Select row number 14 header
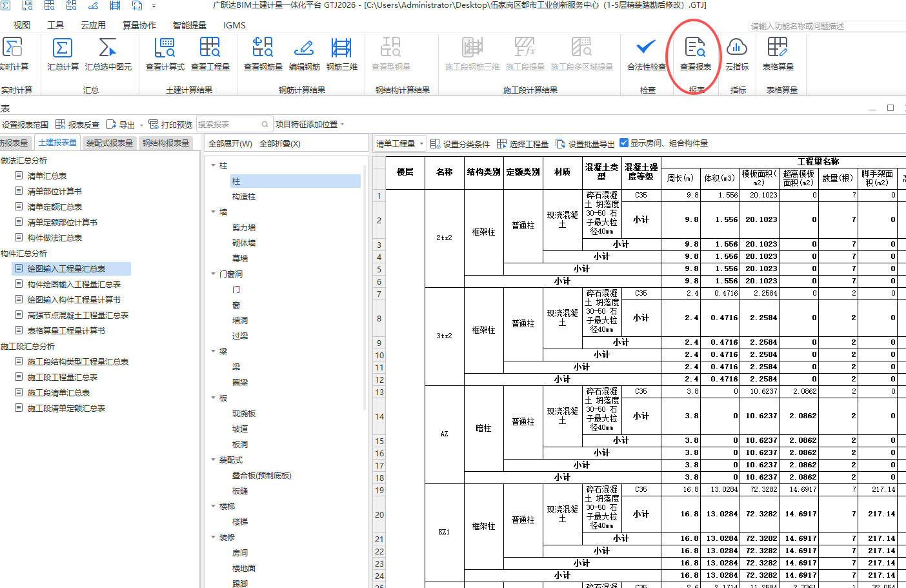Image resolution: width=906 pixels, height=588 pixels. [x=379, y=416]
